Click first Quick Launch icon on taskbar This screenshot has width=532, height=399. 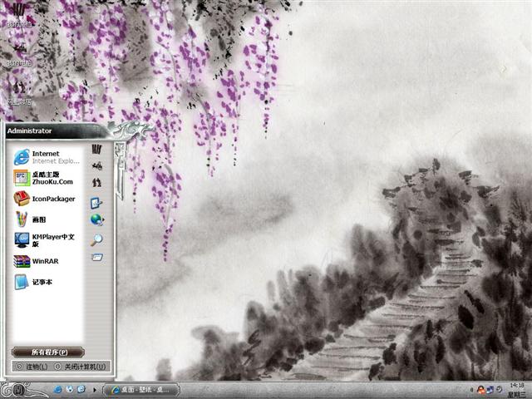[58, 390]
